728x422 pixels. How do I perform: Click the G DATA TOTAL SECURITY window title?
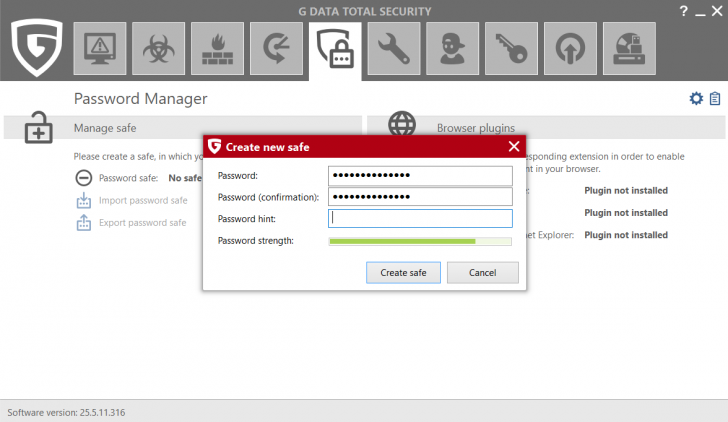364,12
